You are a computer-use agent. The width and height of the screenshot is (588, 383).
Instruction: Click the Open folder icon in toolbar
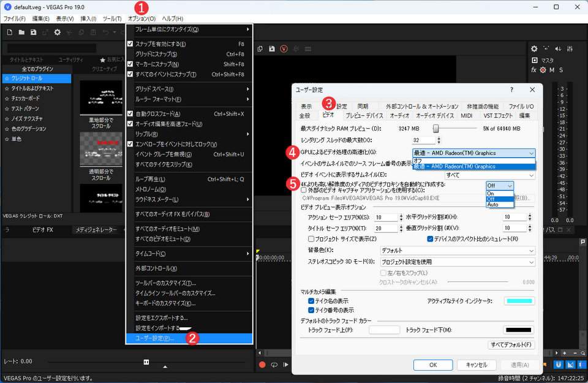click(x=21, y=32)
